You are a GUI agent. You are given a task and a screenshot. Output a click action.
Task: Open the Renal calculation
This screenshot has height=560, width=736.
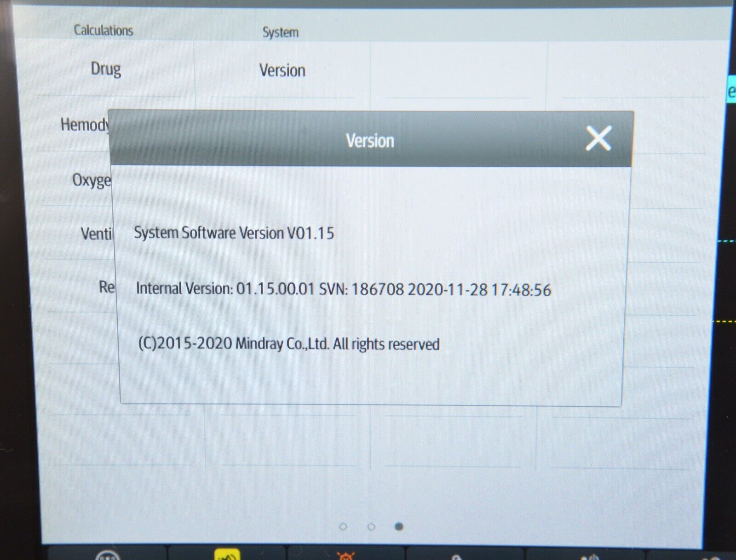point(106,287)
